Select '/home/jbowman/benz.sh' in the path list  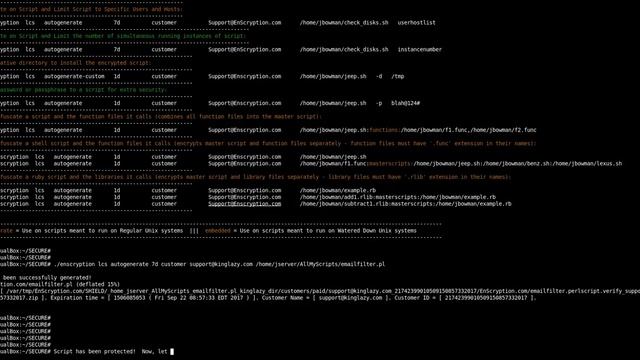[x=517, y=164]
